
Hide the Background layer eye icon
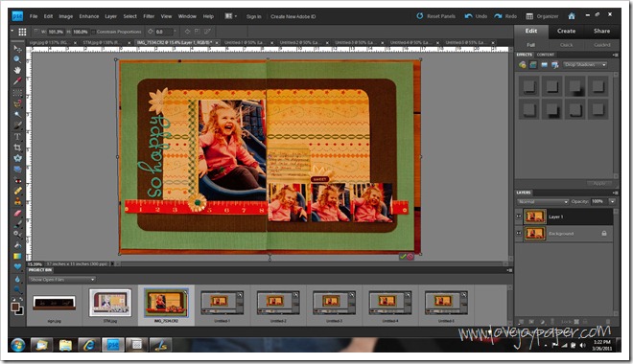coord(519,234)
